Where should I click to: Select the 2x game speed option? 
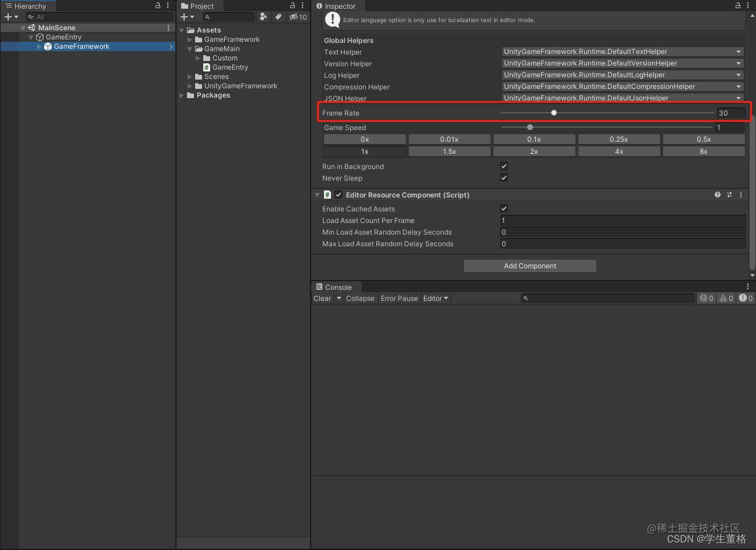(x=534, y=151)
